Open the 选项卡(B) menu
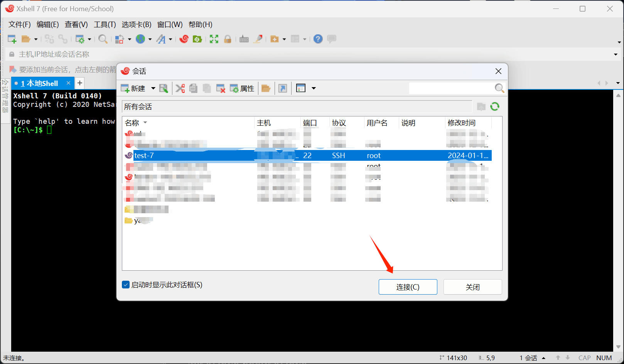This screenshot has height=364, width=624. point(137,25)
